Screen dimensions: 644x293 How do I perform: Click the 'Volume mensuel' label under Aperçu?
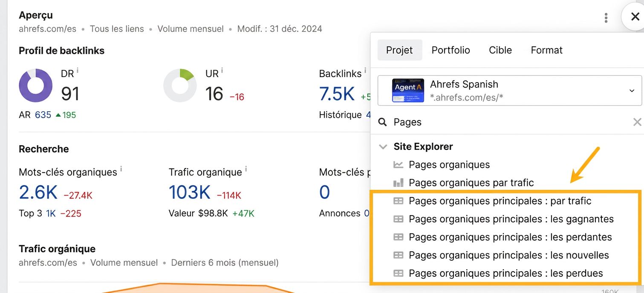[191, 29]
